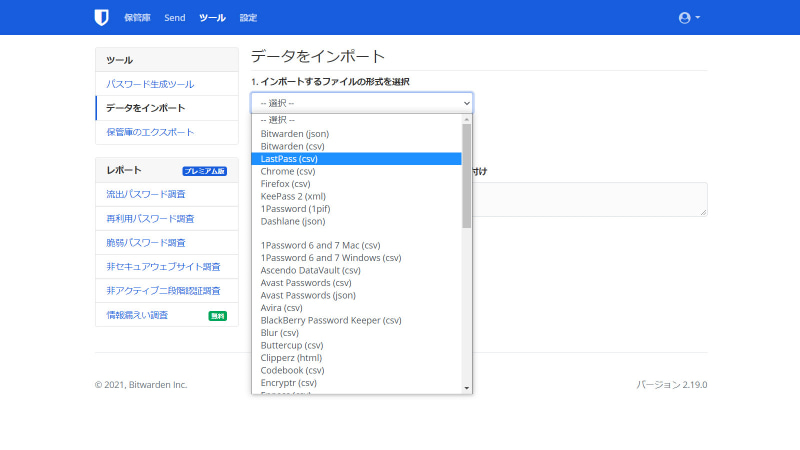Open 非セキュアウェブサイト調査 report

pos(167,267)
